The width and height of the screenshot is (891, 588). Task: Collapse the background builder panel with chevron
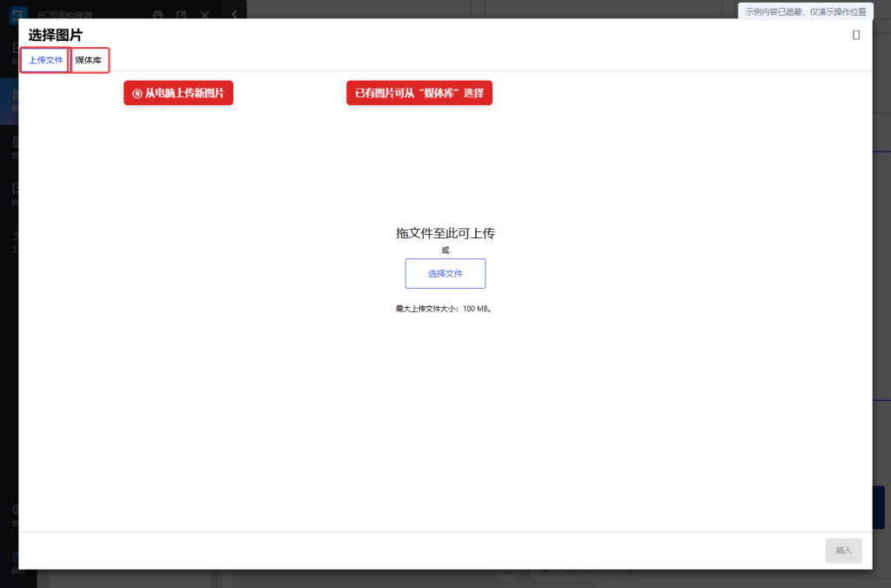click(x=234, y=14)
